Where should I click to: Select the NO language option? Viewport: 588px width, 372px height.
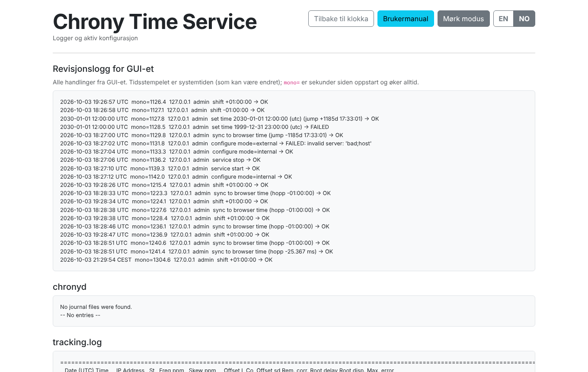524,19
